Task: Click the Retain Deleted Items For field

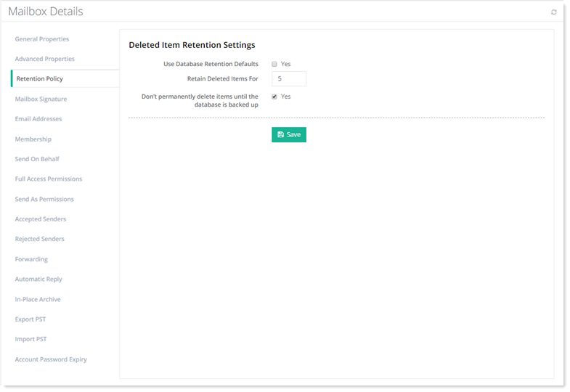Action: pos(288,79)
